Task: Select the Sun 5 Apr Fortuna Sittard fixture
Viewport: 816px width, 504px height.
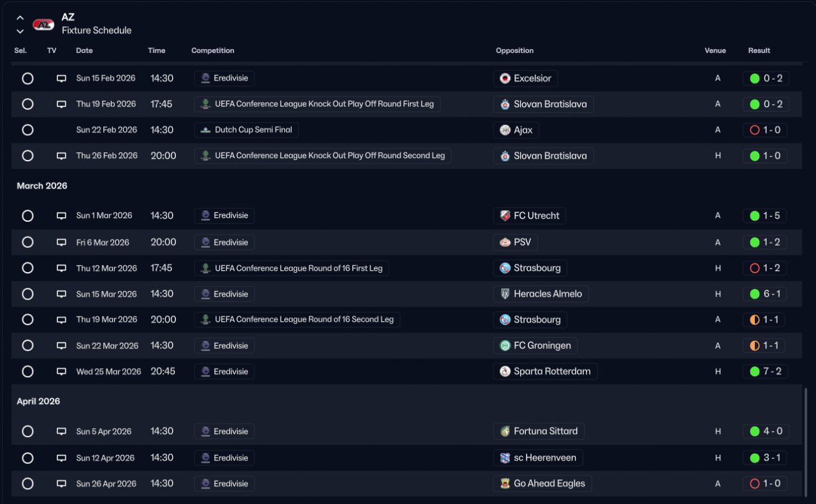Action: pos(27,431)
